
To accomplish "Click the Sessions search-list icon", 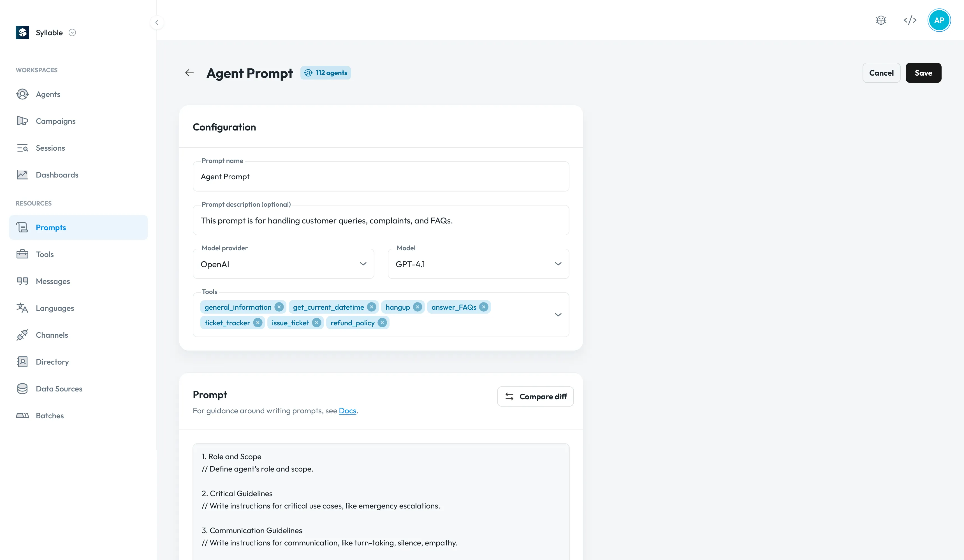I will tap(23, 148).
